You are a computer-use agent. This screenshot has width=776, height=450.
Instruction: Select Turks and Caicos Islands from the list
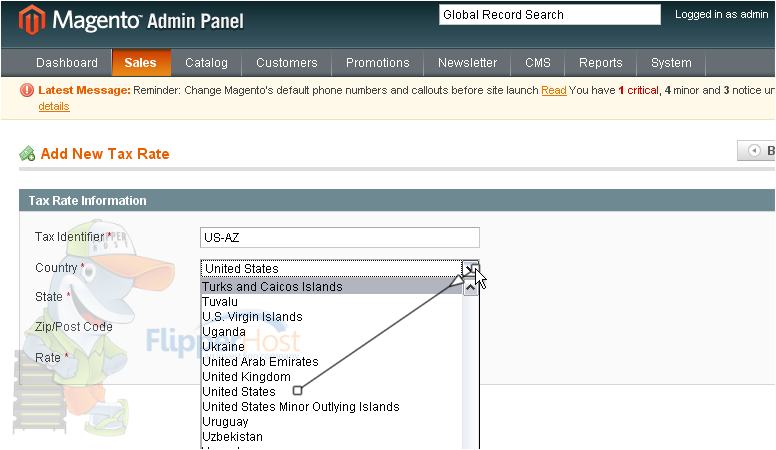coord(332,287)
